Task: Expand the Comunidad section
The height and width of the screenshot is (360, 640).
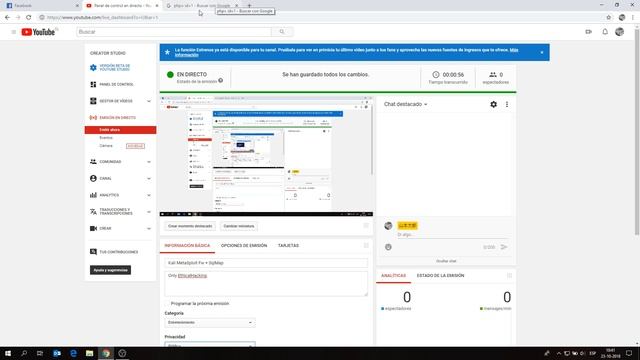Action: [149, 162]
